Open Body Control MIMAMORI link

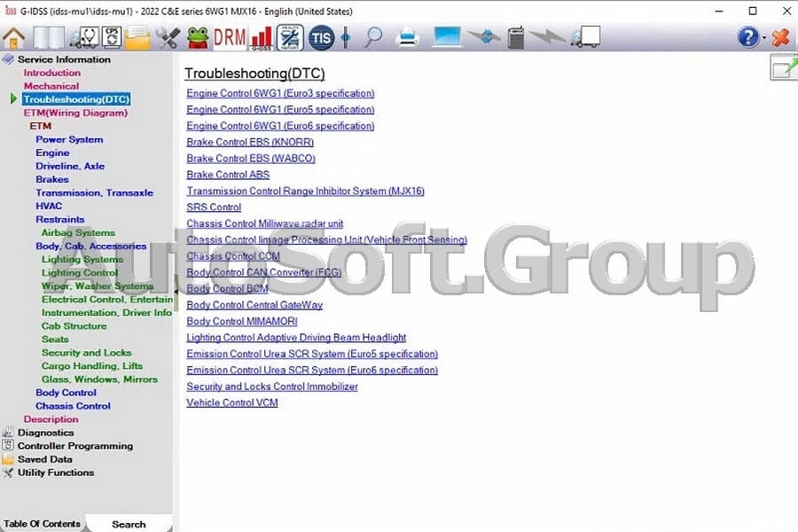[x=242, y=321]
